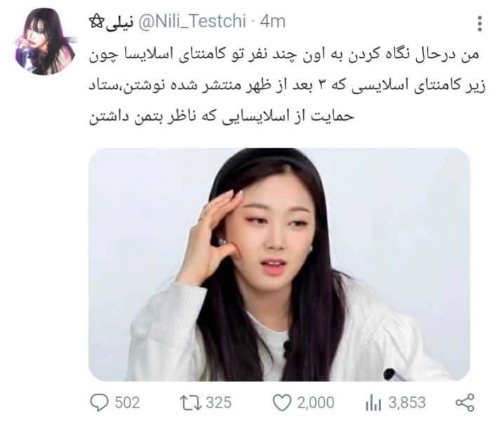Viewport: 504px width, 421px height.
Task: Retweet using the arrows icon
Action: (x=190, y=403)
